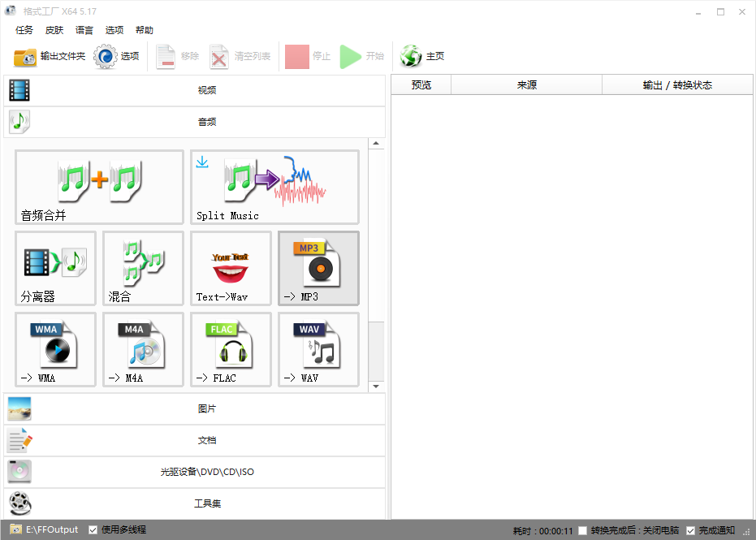
Task: Enable 使用多线程 multithreading
Action: (92, 529)
